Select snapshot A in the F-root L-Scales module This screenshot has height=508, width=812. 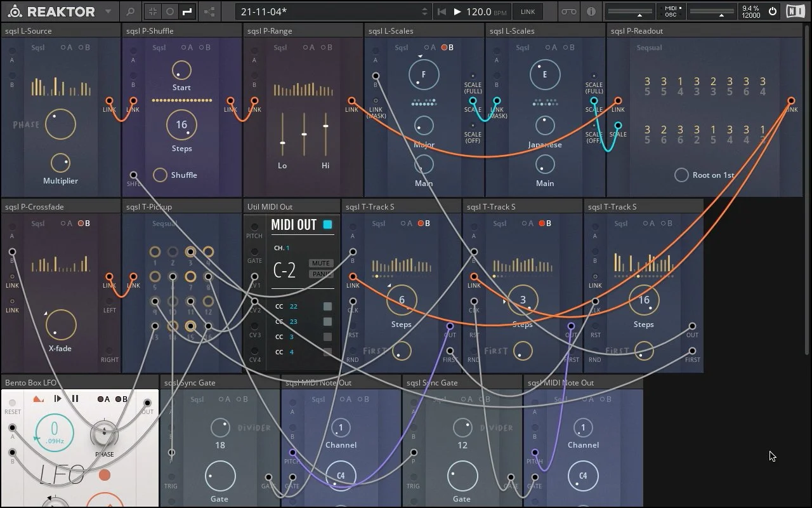click(x=431, y=48)
